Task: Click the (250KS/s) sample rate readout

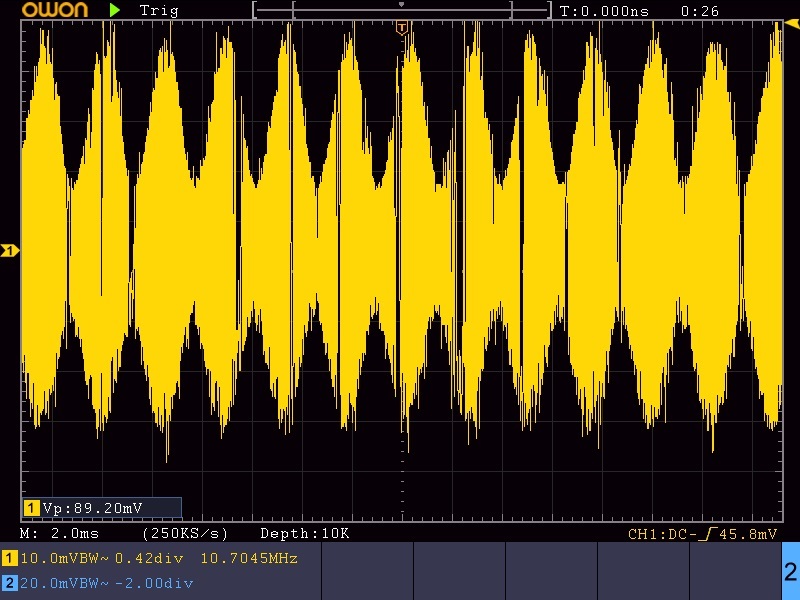Action: tap(185, 534)
